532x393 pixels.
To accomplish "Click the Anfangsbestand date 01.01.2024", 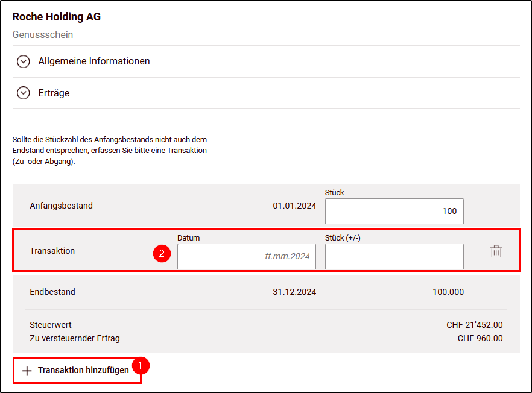I will (294, 206).
